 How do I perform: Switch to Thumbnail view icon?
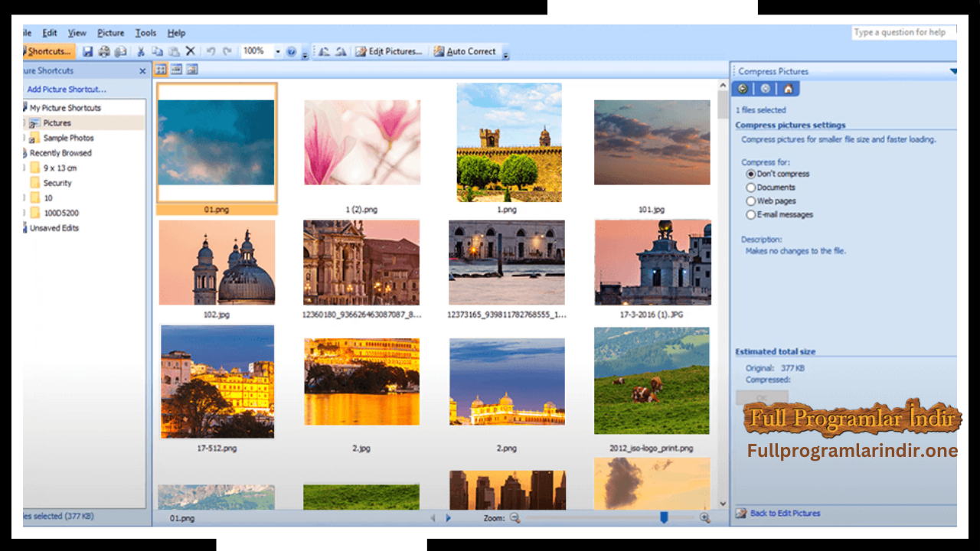pyautogui.click(x=161, y=70)
